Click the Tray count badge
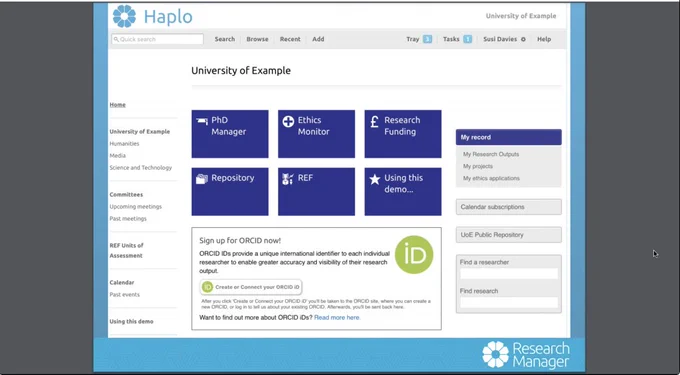680x375 pixels. pyautogui.click(x=427, y=39)
